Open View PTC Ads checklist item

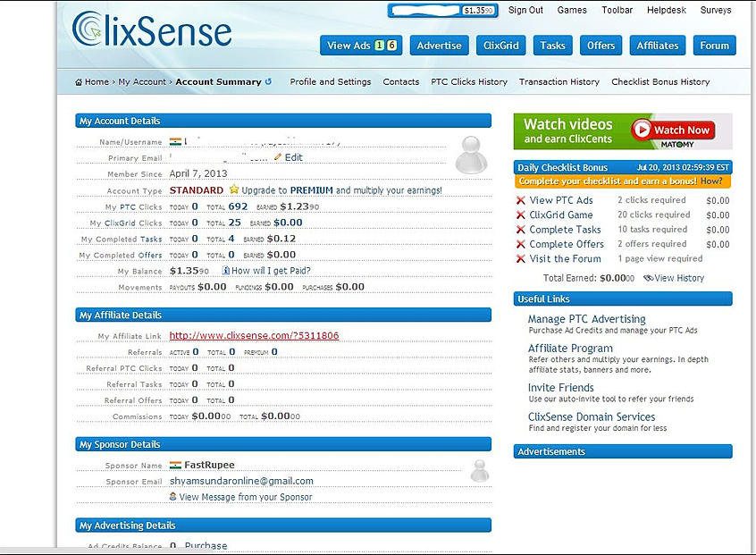coord(561,200)
